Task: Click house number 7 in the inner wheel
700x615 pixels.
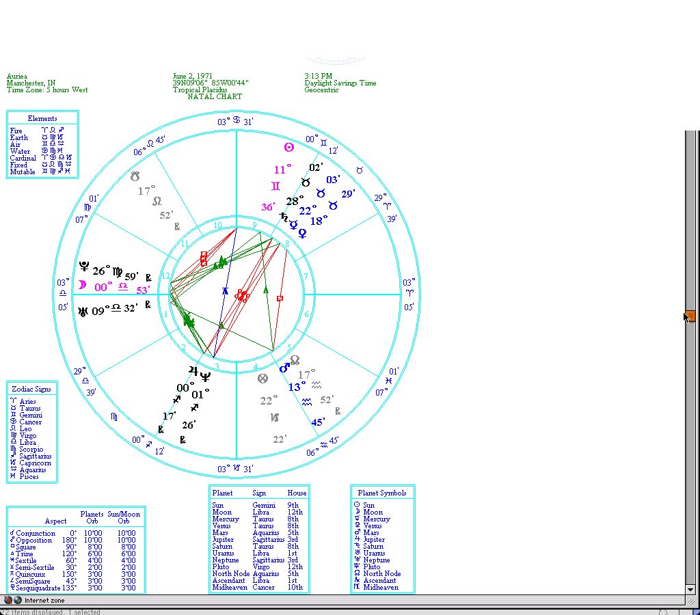Action: tap(306, 277)
